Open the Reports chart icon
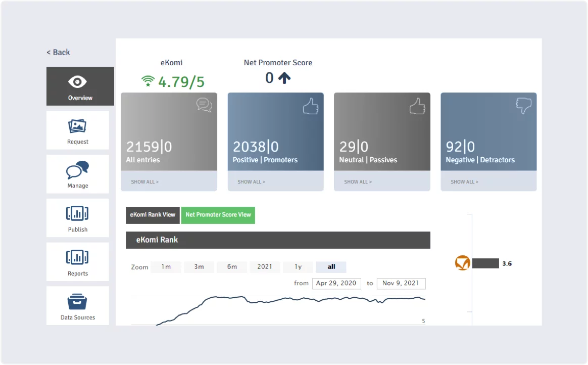 click(77, 258)
